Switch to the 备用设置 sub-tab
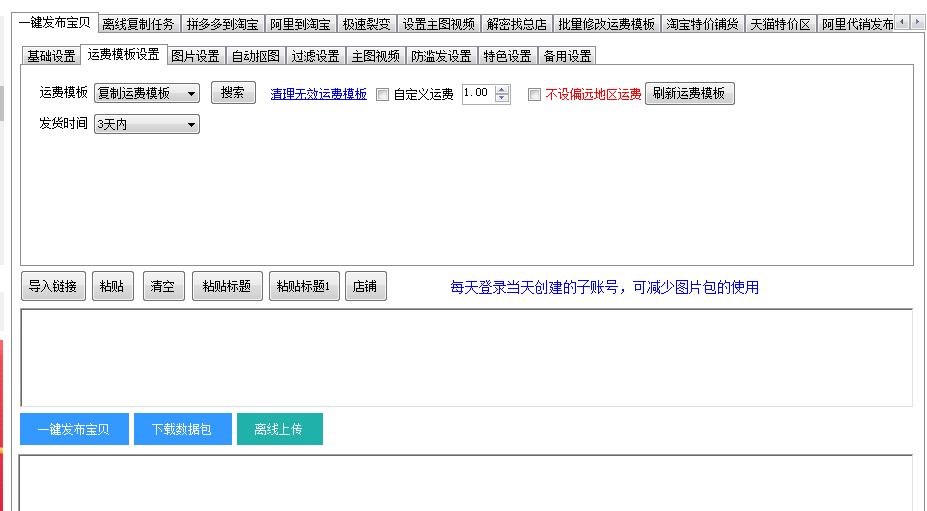The width and height of the screenshot is (927, 511). coord(568,56)
